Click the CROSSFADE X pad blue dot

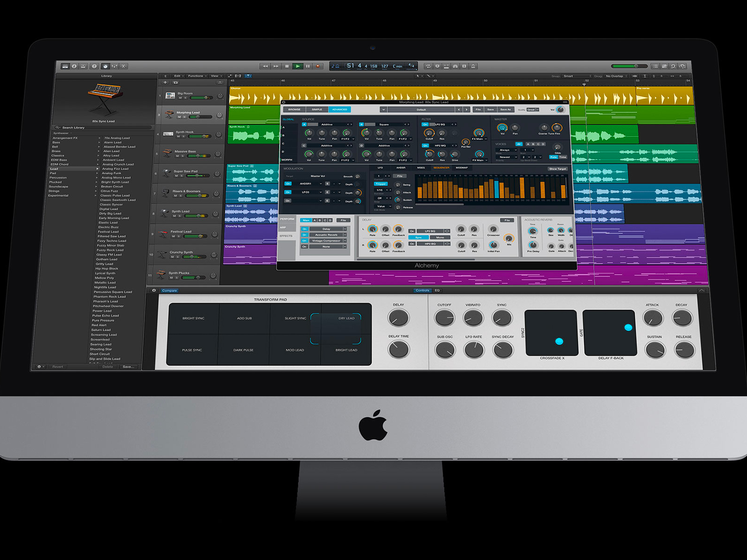[559, 341]
